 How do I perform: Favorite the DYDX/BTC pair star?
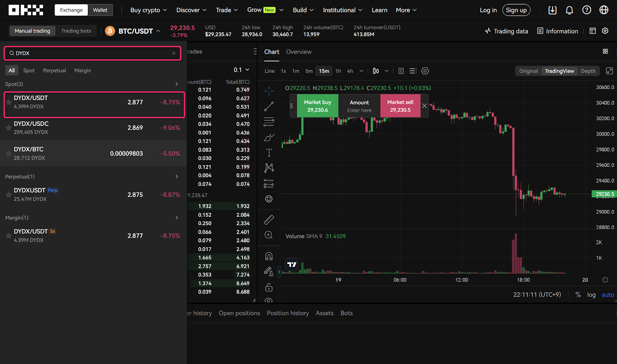8,153
